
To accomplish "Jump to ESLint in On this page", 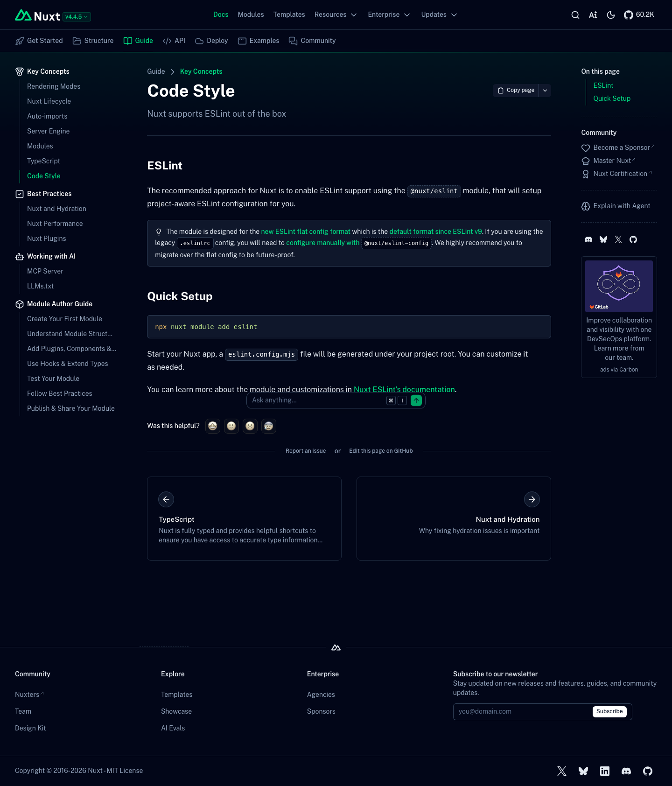I will click(x=603, y=86).
